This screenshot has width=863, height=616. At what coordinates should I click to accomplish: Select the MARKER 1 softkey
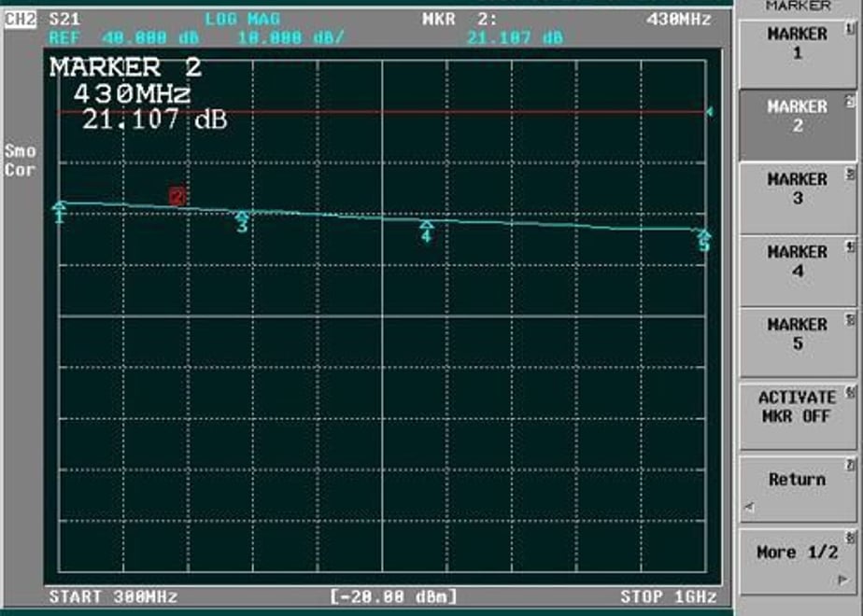pyautogui.click(x=797, y=54)
